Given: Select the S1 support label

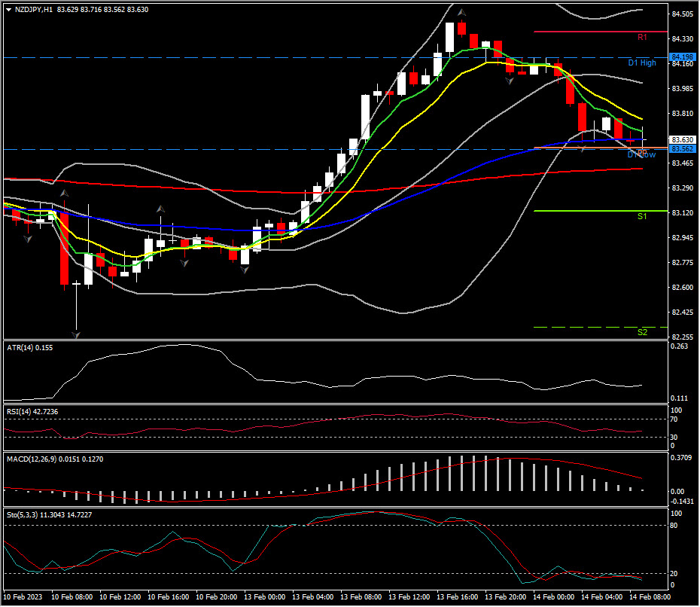Looking at the screenshot, I should click(641, 216).
